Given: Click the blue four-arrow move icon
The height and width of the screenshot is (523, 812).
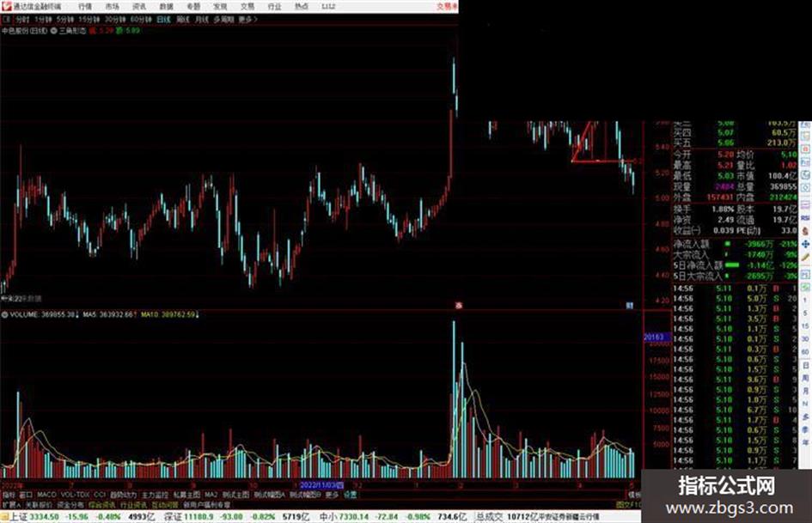Looking at the screenshot, I should 805,244.
